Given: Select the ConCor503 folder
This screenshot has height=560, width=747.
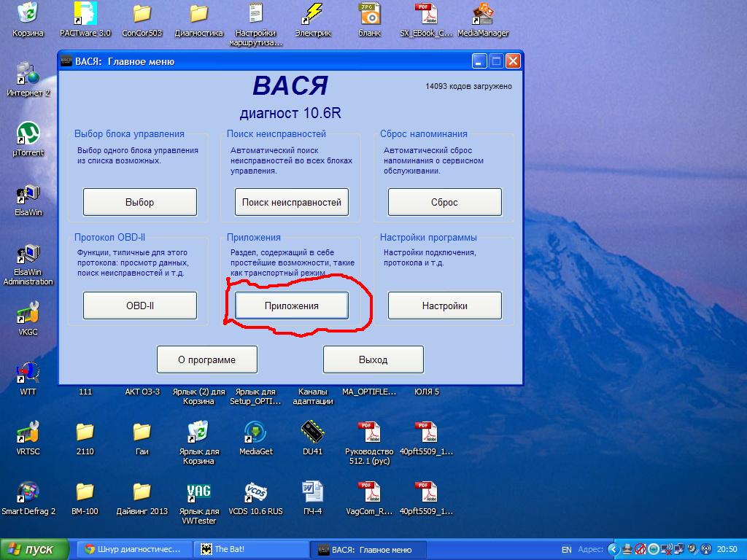Looking at the screenshot, I should click(142, 13).
